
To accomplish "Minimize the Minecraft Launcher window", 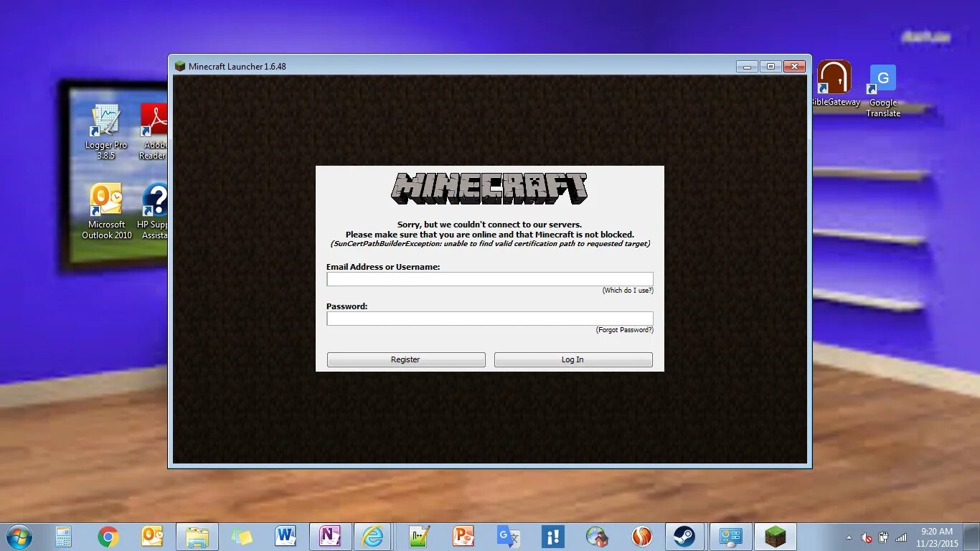I will [x=746, y=66].
